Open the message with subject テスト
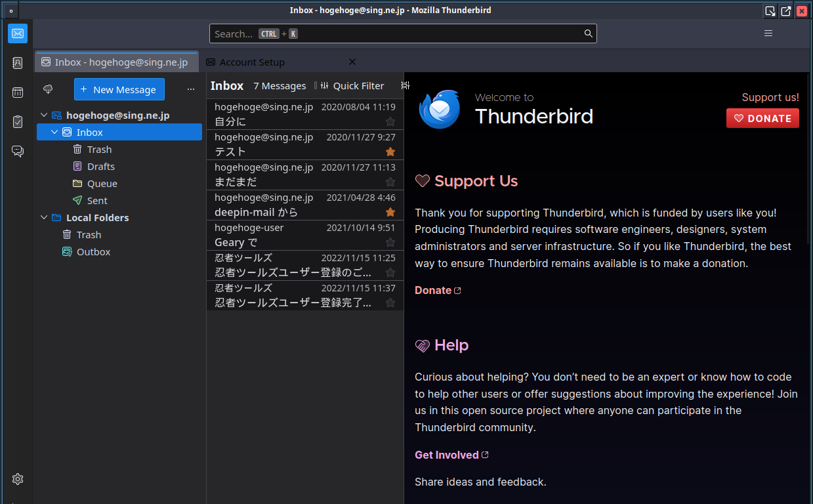The width and height of the screenshot is (813, 504). 305,144
